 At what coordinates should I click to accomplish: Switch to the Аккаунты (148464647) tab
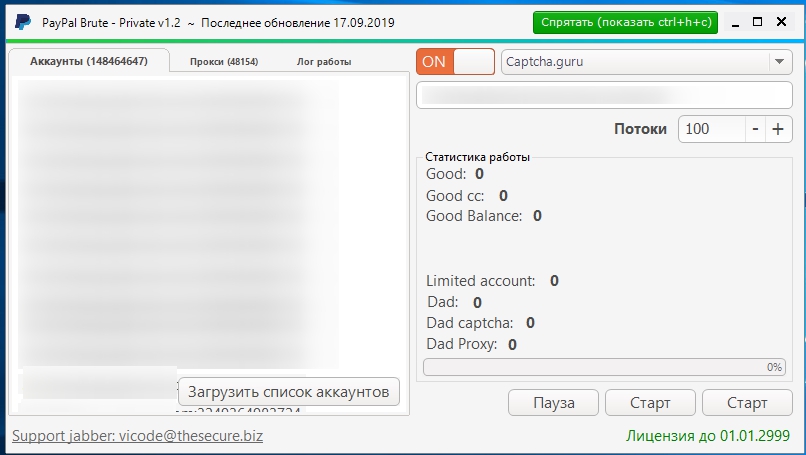89,61
